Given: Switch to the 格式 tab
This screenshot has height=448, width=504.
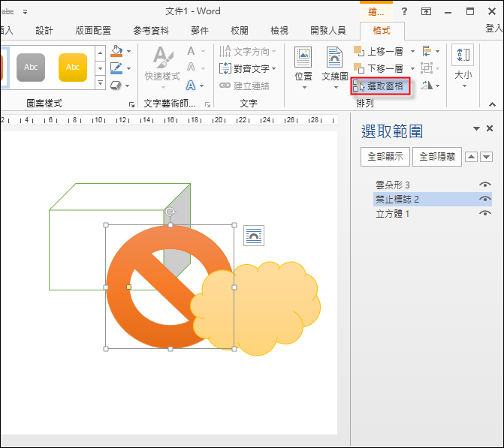Looking at the screenshot, I should click(x=382, y=31).
